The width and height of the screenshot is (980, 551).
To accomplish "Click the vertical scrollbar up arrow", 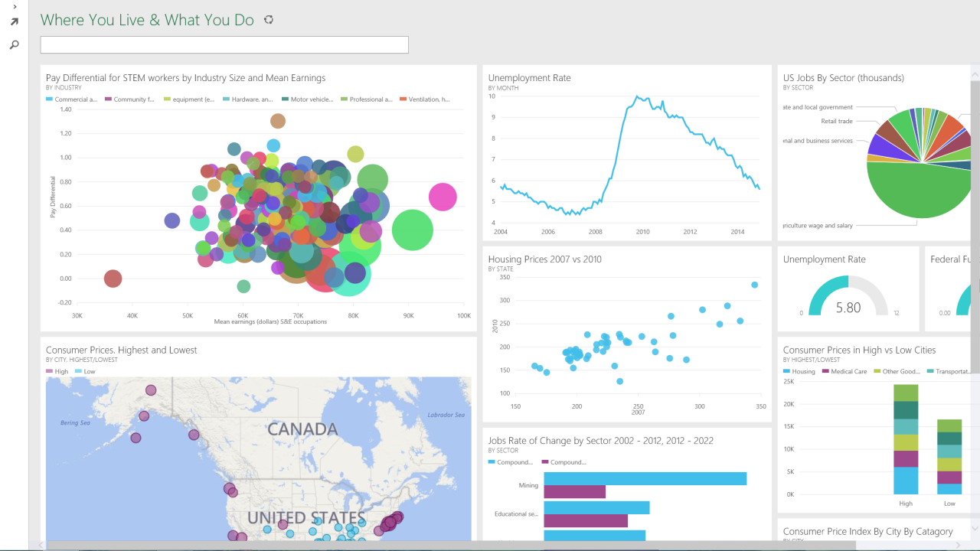I will tap(975, 73).
